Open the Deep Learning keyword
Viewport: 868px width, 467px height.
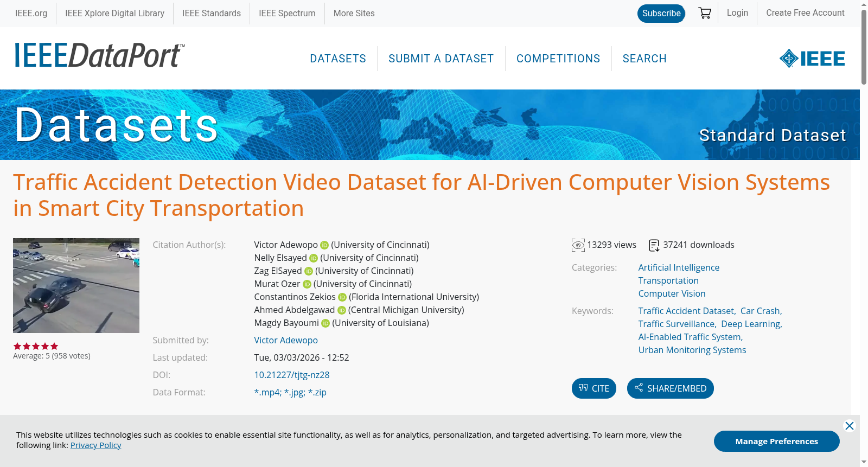751,324
